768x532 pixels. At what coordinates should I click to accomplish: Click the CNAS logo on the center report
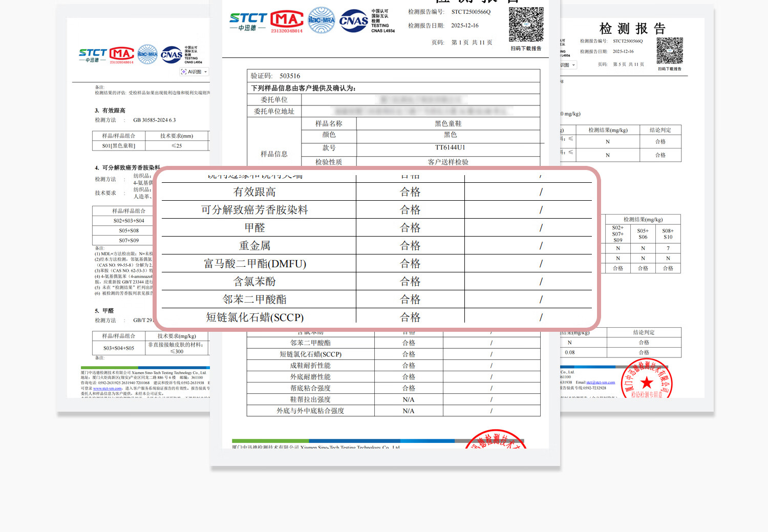coord(354,21)
